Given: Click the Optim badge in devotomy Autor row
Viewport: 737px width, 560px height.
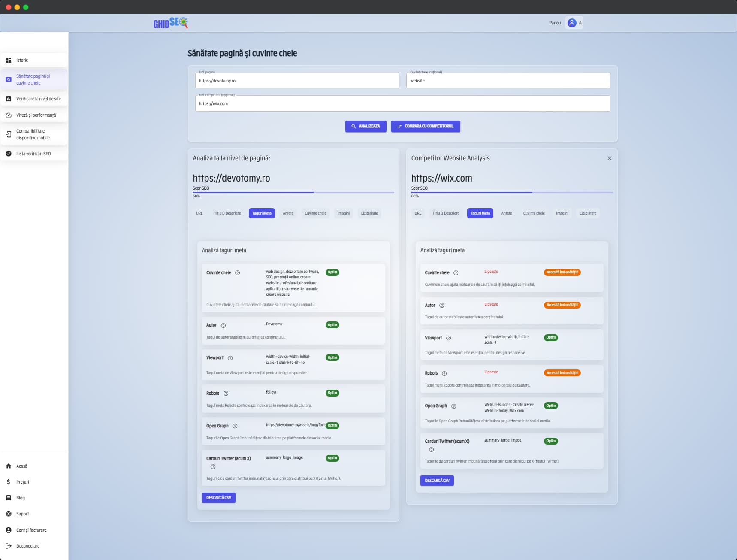Looking at the screenshot, I should (332, 325).
